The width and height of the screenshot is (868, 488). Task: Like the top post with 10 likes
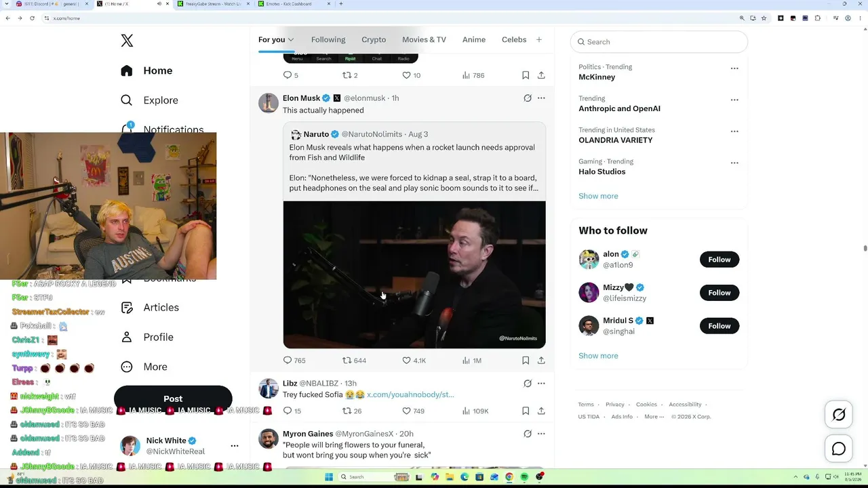pos(411,75)
